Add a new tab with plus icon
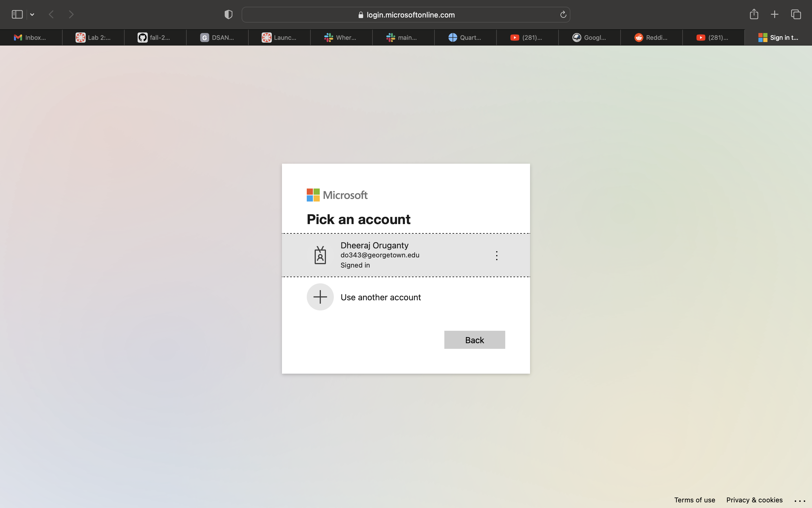Image resolution: width=812 pixels, height=508 pixels. tap(775, 14)
